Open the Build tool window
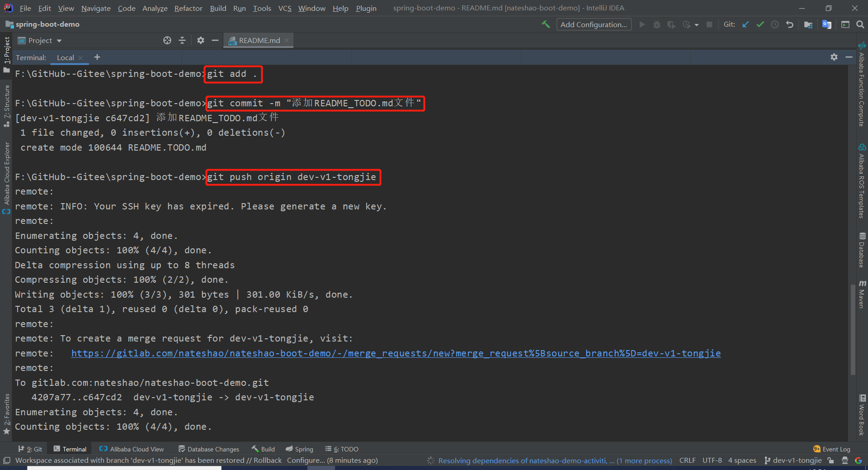 tap(264, 449)
